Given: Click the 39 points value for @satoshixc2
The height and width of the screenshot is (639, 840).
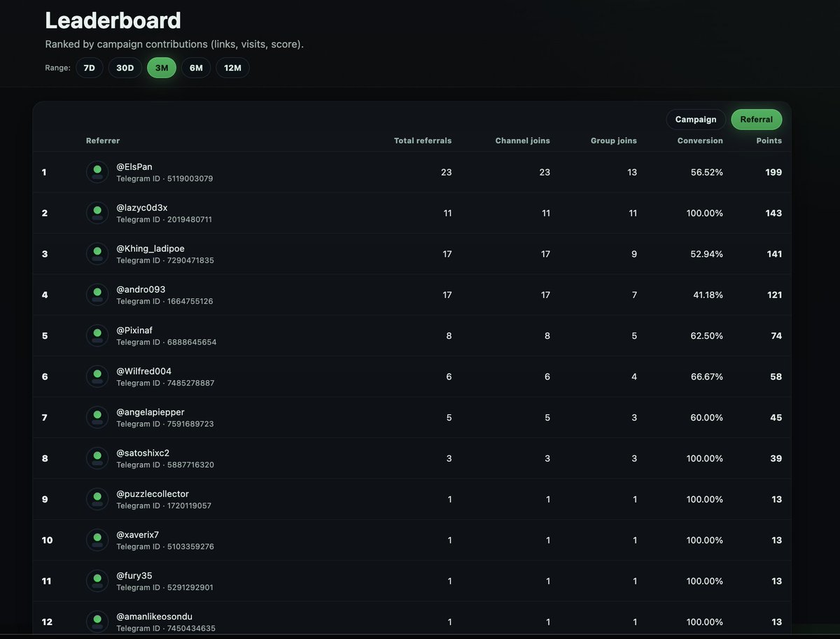Looking at the screenshot, I should tap(776, 458).
